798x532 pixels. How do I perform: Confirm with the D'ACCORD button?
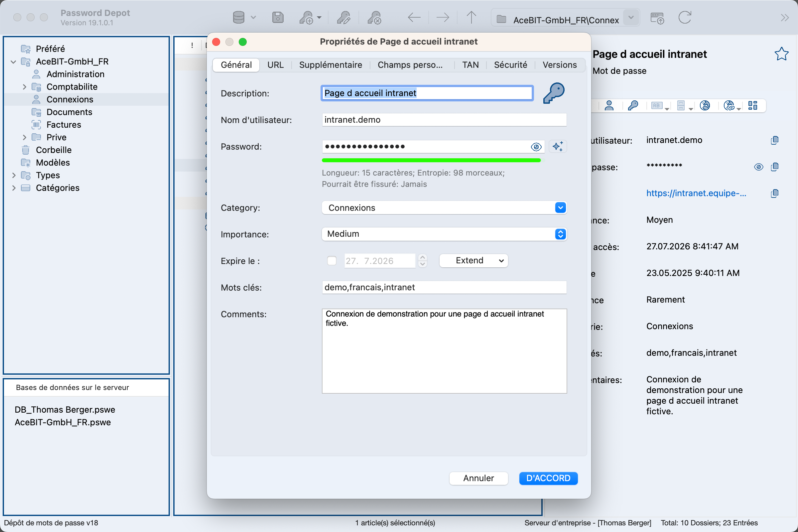pyautogui.click(x=548, y=478)
